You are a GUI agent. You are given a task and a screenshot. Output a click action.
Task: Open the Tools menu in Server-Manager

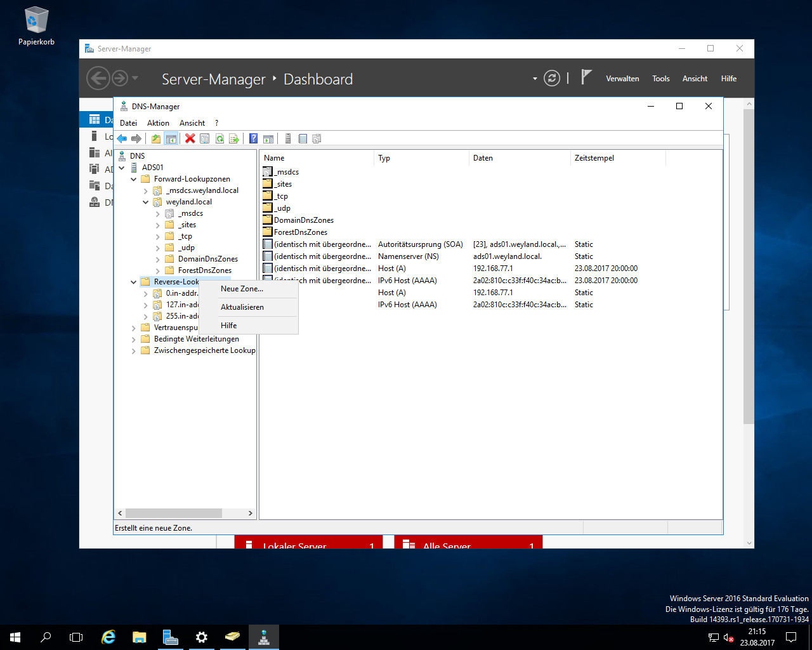(x=660, y=79)
